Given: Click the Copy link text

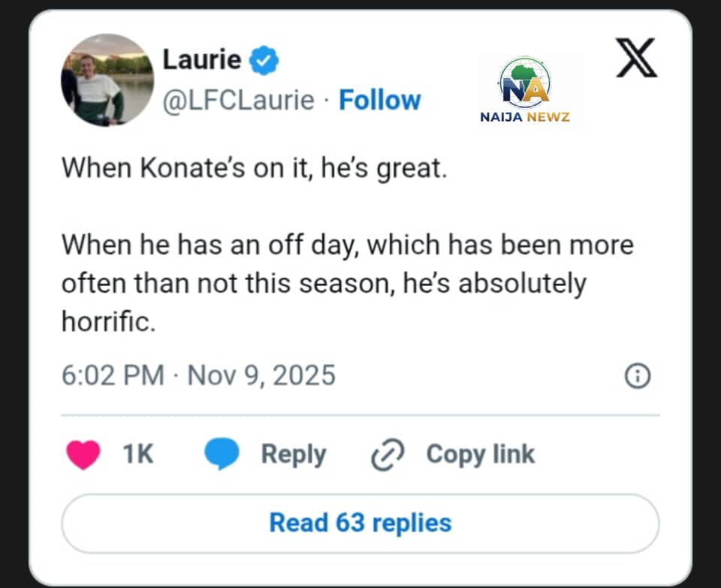Looking at the screenshot, I should [481, 454].
